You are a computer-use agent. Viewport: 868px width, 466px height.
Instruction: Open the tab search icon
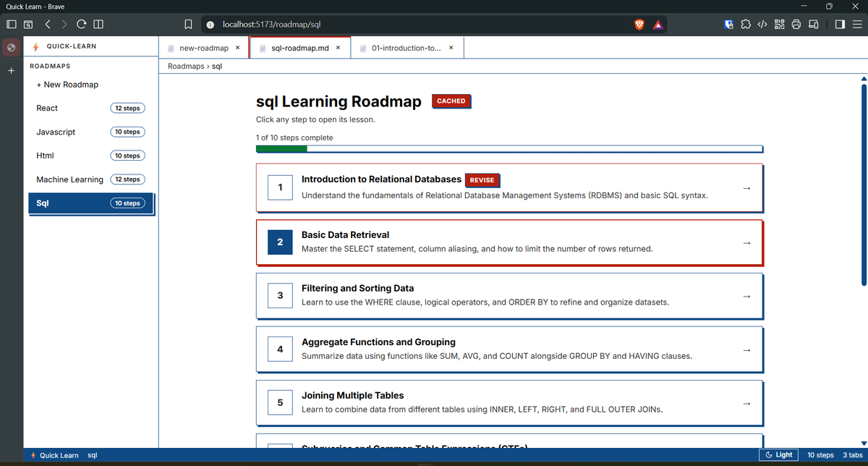coord(28,25)
